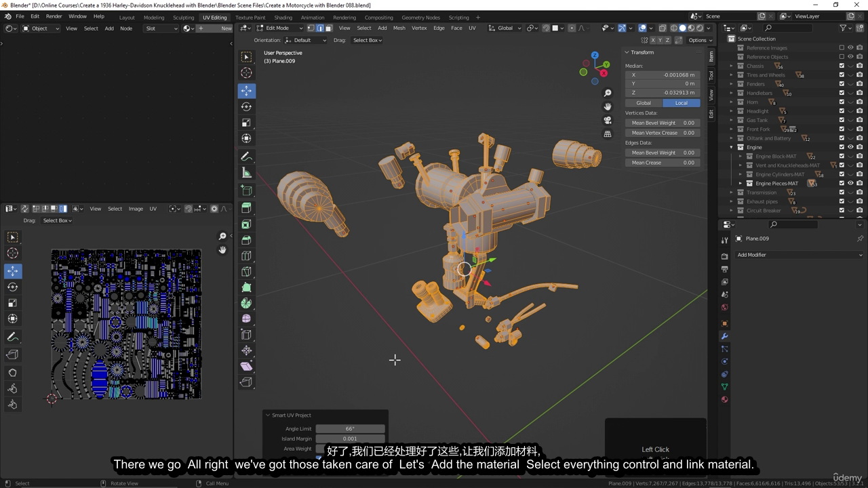Viewport: 868px width, 488px height.
Task: Hide Engine Pieces-MAT collection with eye icon
Action: point(850,183)
